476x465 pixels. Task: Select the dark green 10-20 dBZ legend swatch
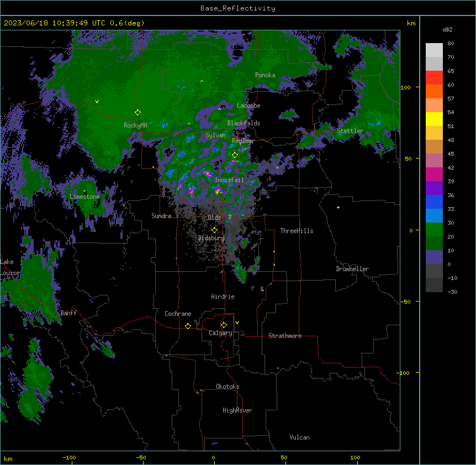point(434,244)
